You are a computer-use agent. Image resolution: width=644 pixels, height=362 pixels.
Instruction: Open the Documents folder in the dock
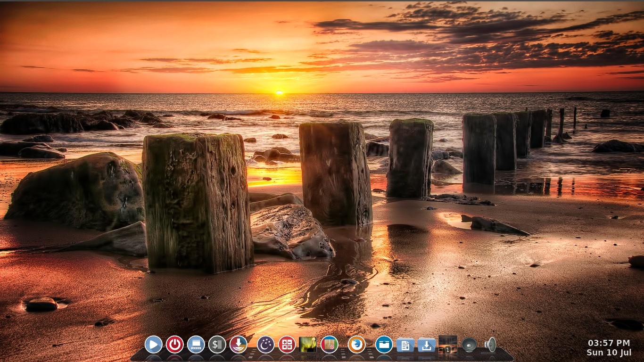point(405,345)
